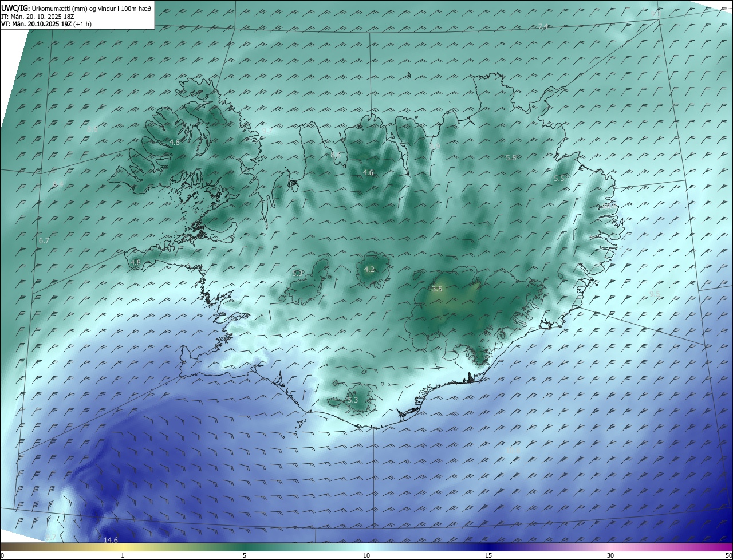
Task: Click the initial time 'IT: Mán. 20. 10. 2025 18Z'
Action: point(38,16)
